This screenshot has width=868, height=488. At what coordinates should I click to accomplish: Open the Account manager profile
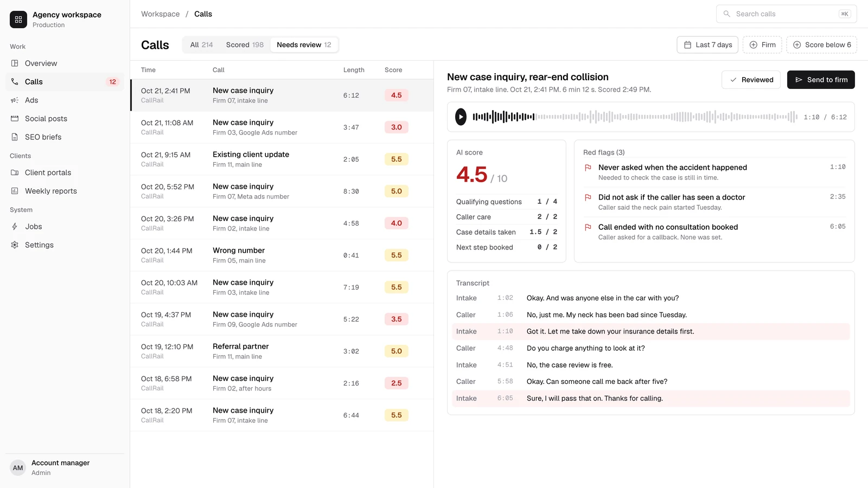click(x=65, y=468)
